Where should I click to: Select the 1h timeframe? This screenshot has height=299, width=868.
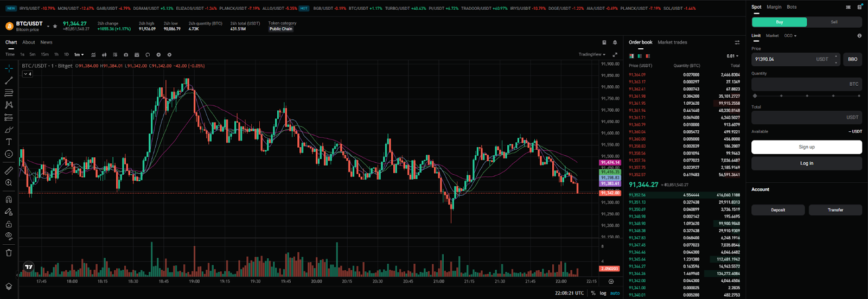[x=56, y=54]
